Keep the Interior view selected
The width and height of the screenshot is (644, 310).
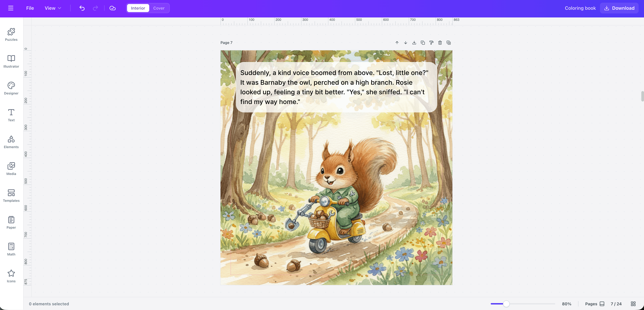click(x=138, y=8)
